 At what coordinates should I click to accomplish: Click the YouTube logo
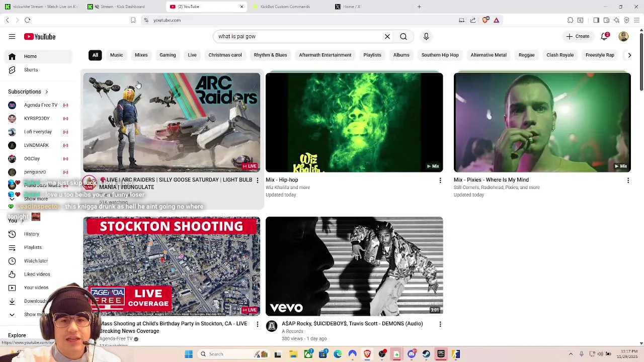pyautogui.click(x=40, y=37)
